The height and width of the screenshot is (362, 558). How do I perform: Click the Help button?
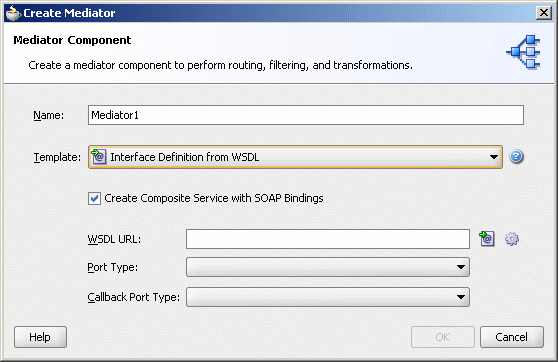(40, 337)
